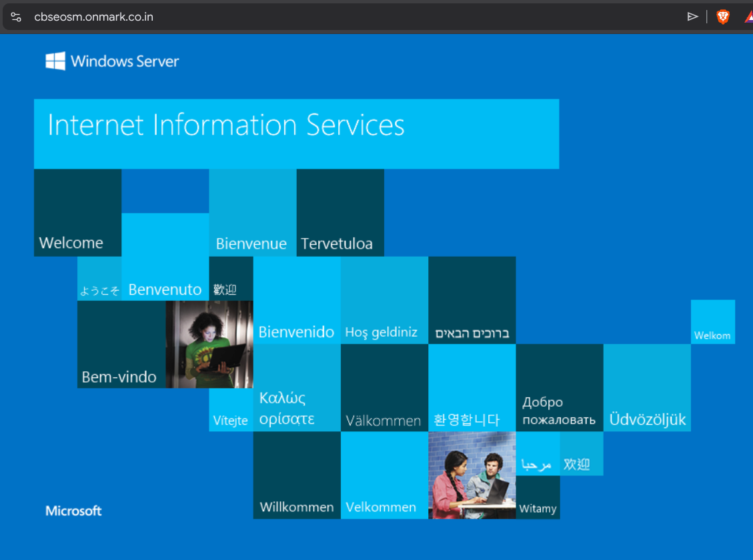Click the Hoş geldiniz tile
Viewport: 753px width, 560px height.
coord(384,300)
